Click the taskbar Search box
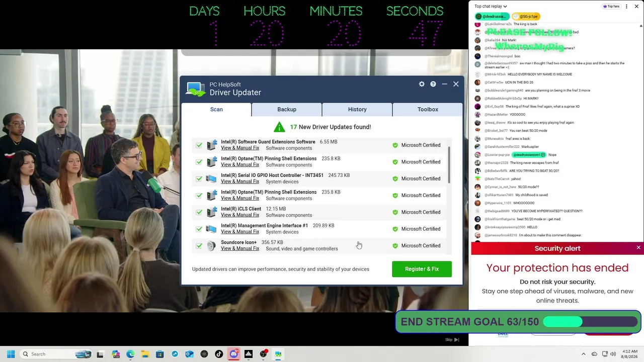The width and height of the screenshot is (644, 362). (55, 354)
